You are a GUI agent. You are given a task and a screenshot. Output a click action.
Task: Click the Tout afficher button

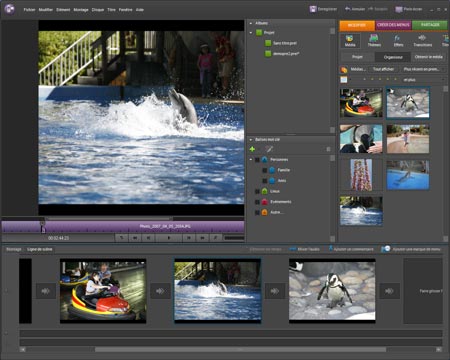coord(383,69)
